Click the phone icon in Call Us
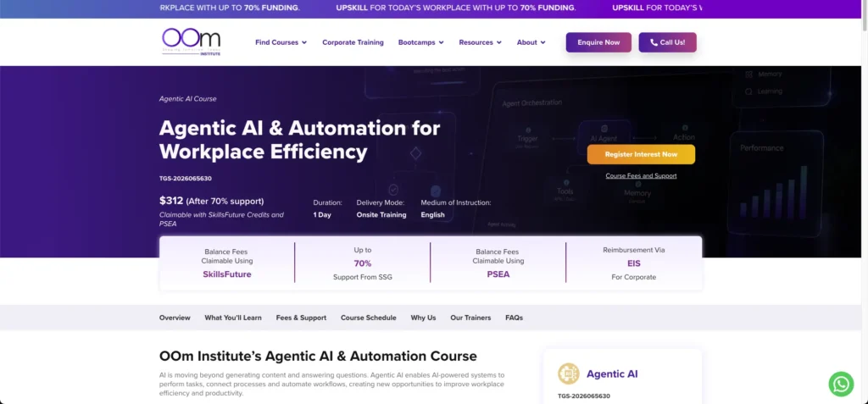This screenshot has height=404, width=868. pyautogui.click(x=654, y=42)
